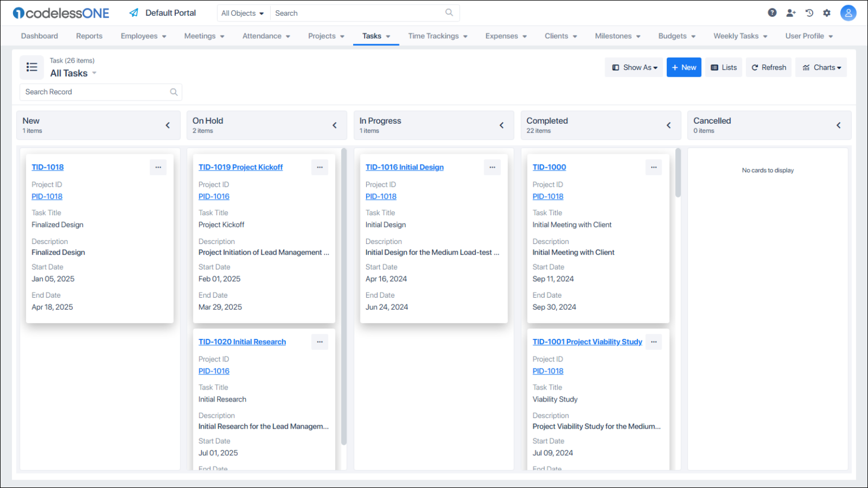Viewport: 868px width, 488px height.
Task: Open the Clients tab
Action: pos(561,36)
